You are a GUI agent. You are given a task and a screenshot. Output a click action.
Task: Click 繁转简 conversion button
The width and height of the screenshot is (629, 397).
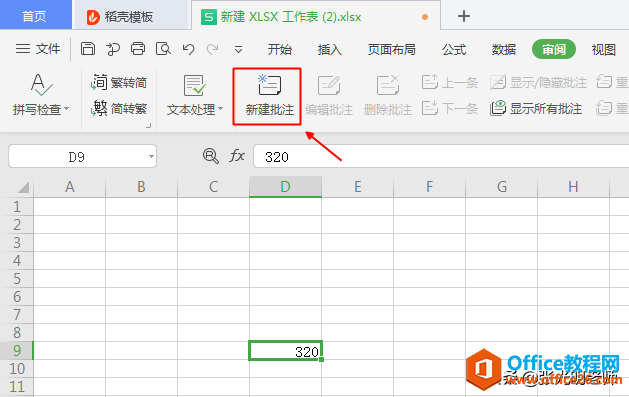(119, 82)
